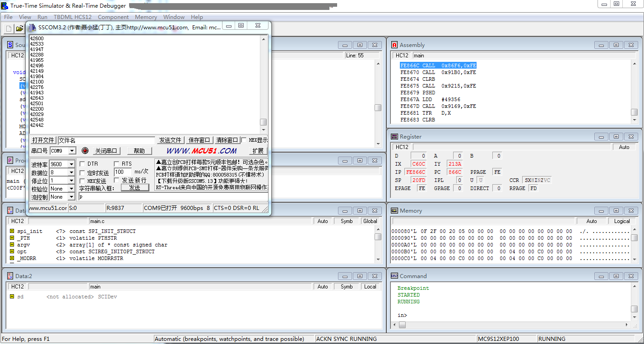Click the 发送 send button
Image resolution: width=644 pixels, height=344 pixels.
click(135, 188)
